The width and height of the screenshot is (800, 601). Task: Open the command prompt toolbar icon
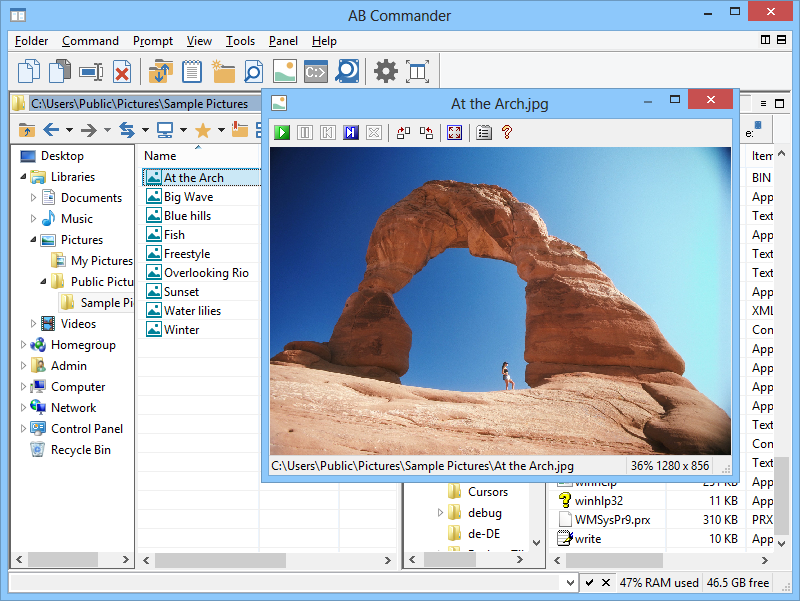point(316,71)
